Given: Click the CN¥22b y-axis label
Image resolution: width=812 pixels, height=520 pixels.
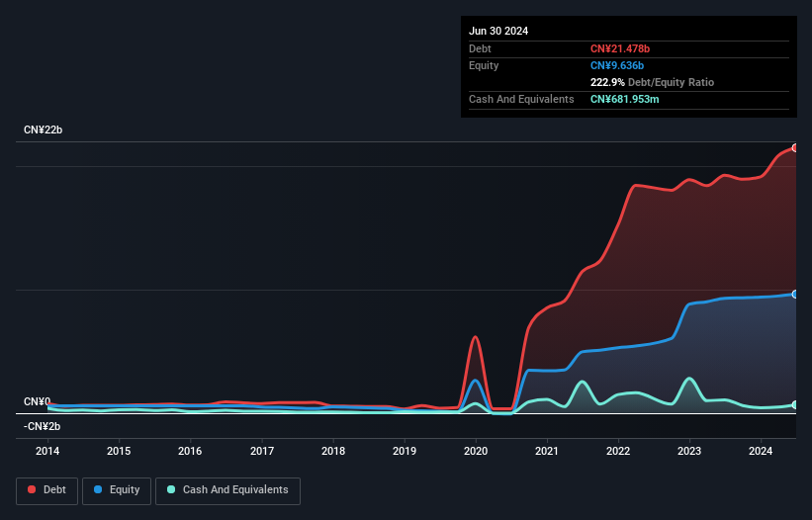Looking at the screenshot, I should [43, 130].
